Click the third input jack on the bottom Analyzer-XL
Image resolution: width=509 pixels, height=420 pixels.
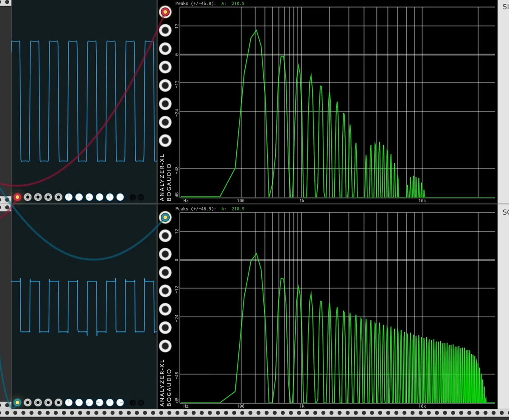tap(165, 254)
